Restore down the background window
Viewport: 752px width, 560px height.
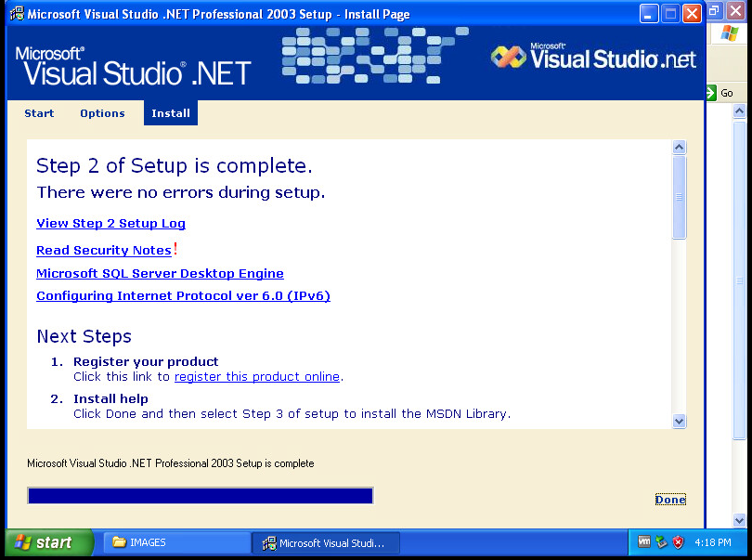pos(715,10)
